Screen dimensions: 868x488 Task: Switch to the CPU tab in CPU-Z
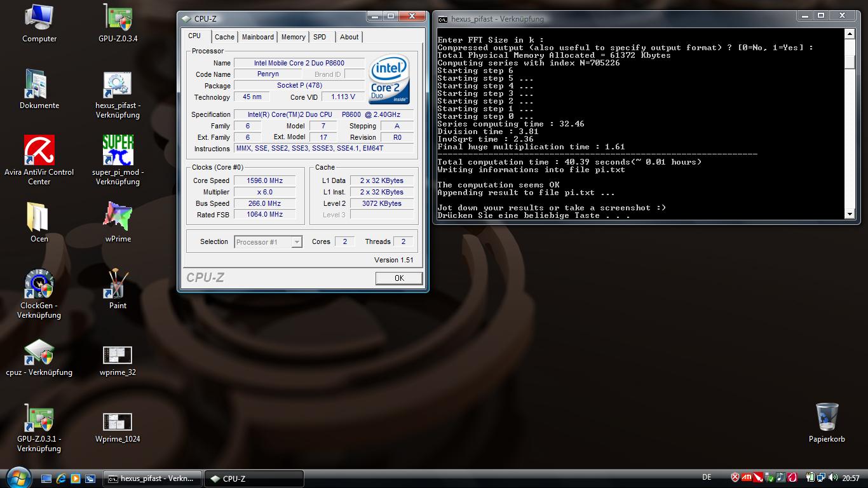[194, 36]
